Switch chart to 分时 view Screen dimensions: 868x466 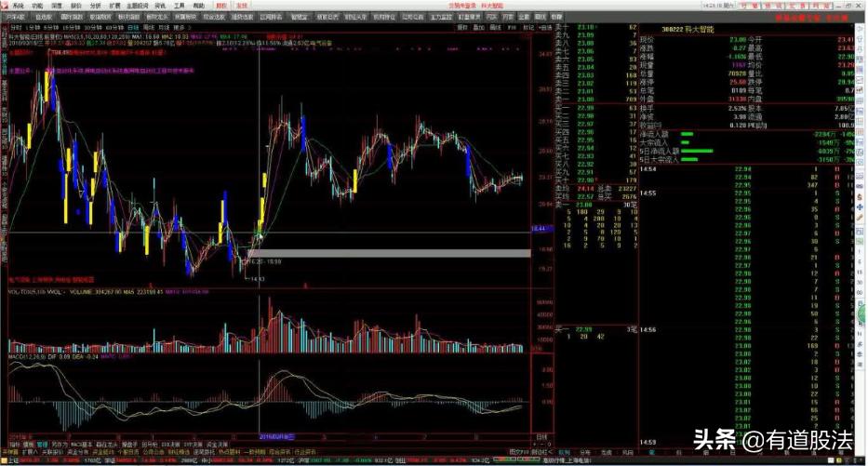point(16,27)
